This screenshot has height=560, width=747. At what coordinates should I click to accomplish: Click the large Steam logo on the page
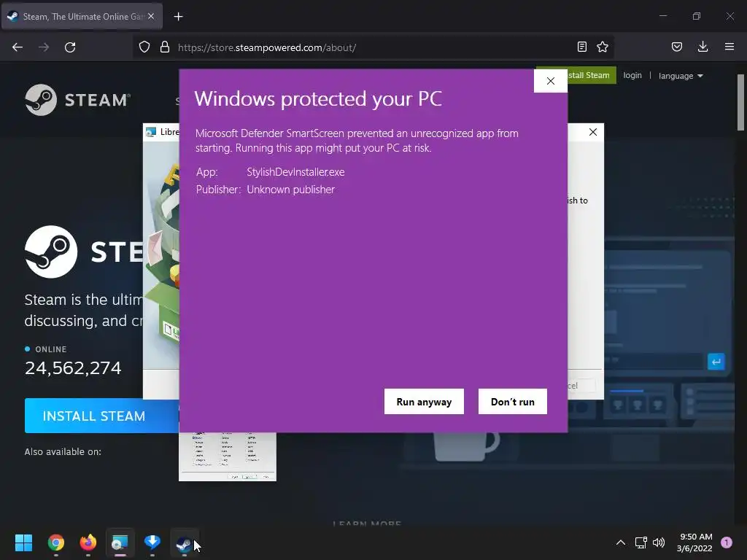(51, 252)
